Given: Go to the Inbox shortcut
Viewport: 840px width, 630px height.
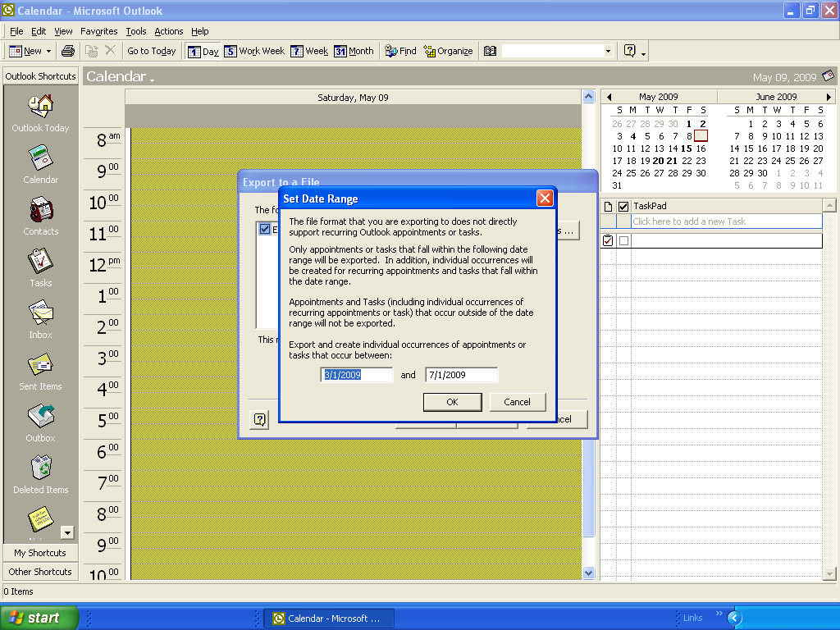Looking at the screenshot, I should pos(40,314).
